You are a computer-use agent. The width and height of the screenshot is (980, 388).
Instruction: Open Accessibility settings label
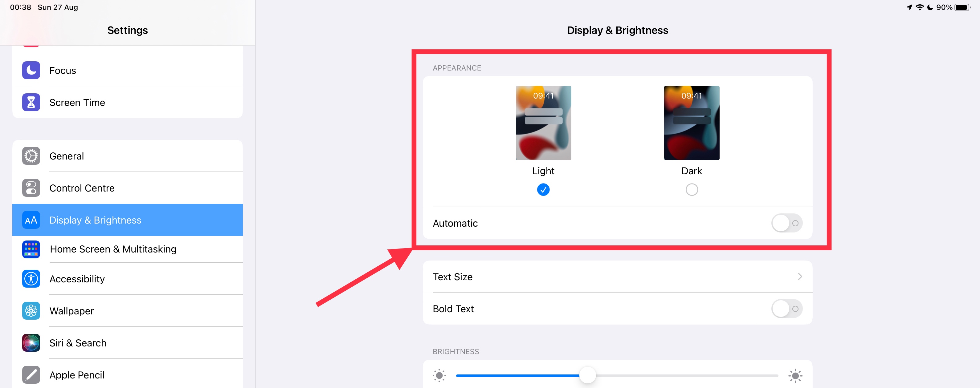click(77, 279)
